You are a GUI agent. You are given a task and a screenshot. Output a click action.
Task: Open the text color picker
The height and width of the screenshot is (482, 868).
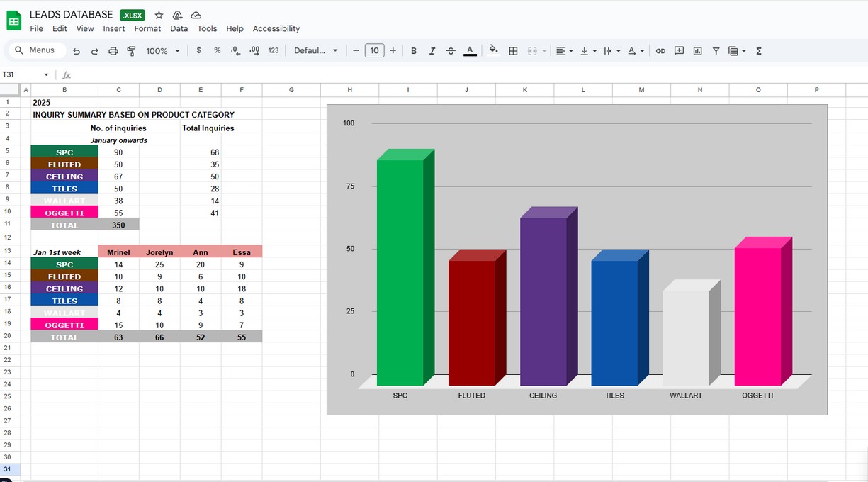(470, 51)
